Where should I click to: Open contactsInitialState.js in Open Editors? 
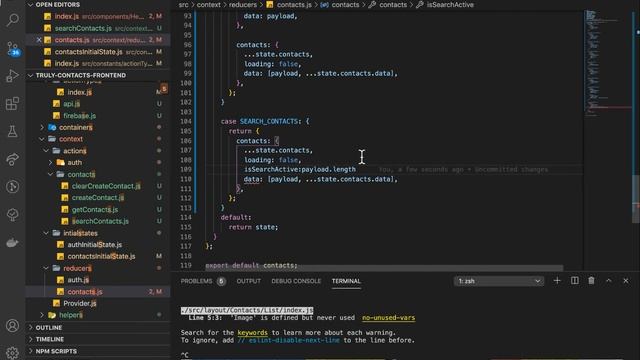[x=98, y=52]
